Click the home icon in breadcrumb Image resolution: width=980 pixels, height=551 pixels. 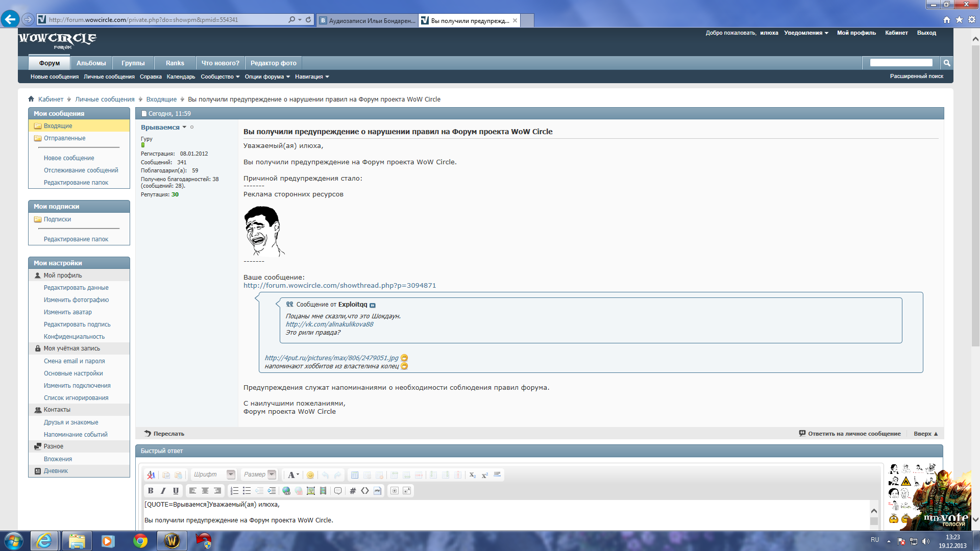31,99
